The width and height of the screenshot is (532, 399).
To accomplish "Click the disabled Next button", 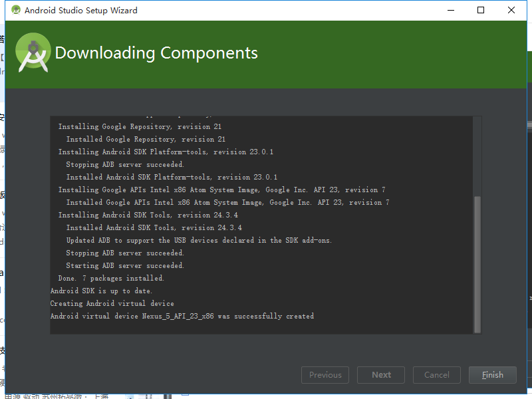I will [x=381, y=375].
